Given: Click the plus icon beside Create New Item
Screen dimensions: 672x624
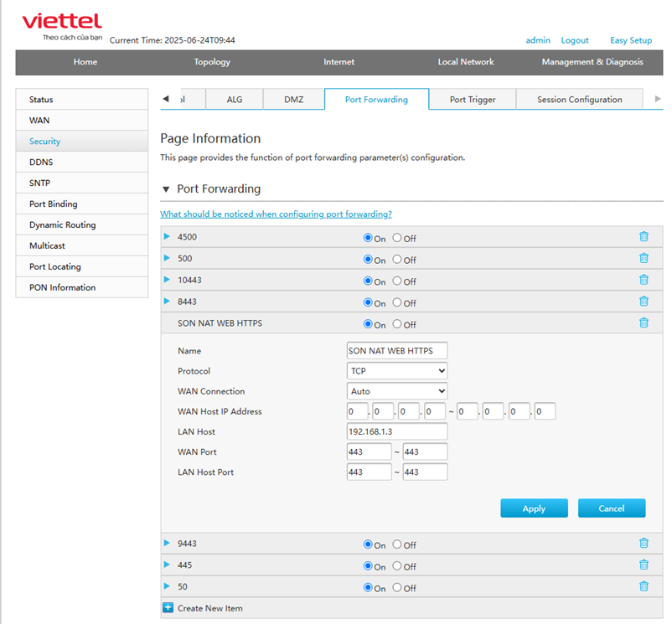Looking at the screenshot, I should [x=168, y=607].
